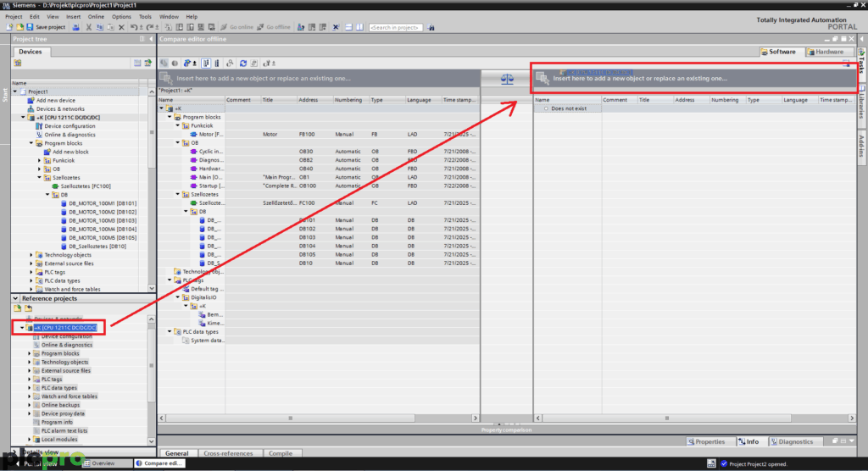Image resolution: width=868 pixels, height=471 pixels.
Task: Click the close reference project icon
Action: (x=28, y=308)
